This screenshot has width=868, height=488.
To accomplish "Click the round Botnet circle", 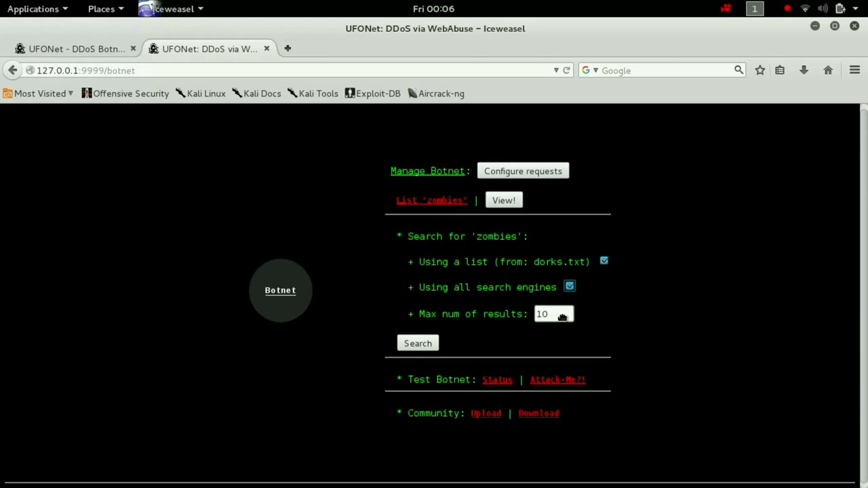I will pos(280,290).
